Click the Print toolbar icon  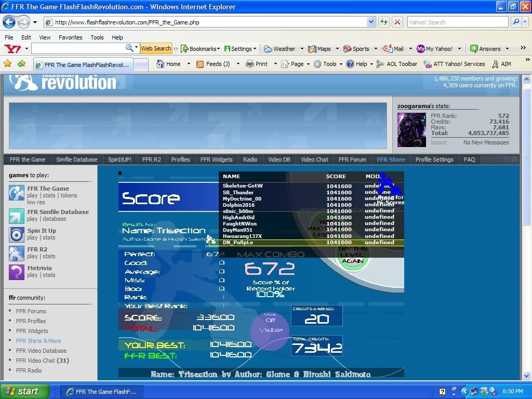pos(250,64)
